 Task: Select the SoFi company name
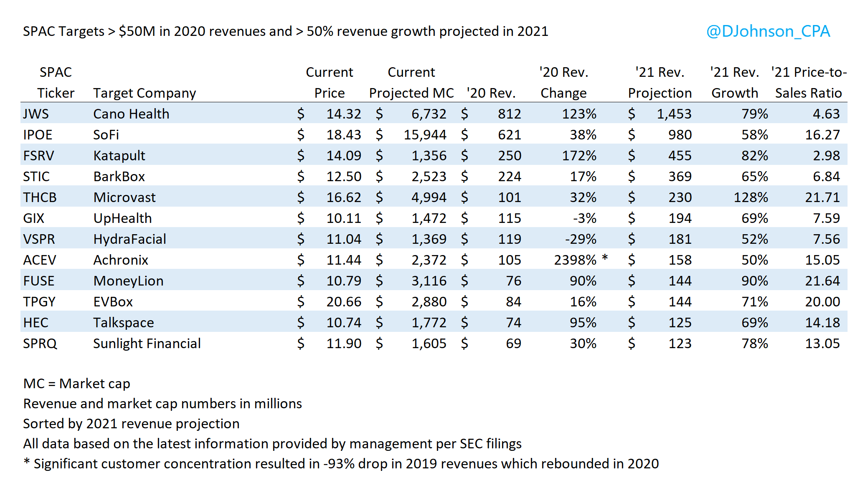(x=106, y=135)
